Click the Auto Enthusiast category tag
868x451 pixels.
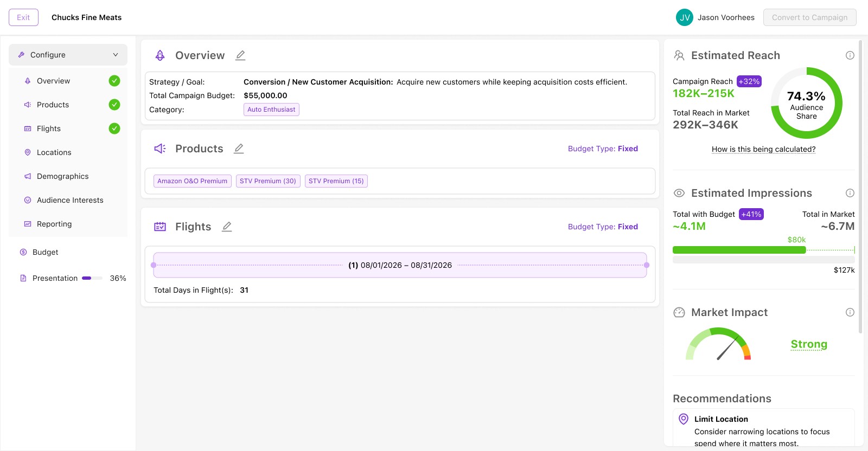(271, 109)
